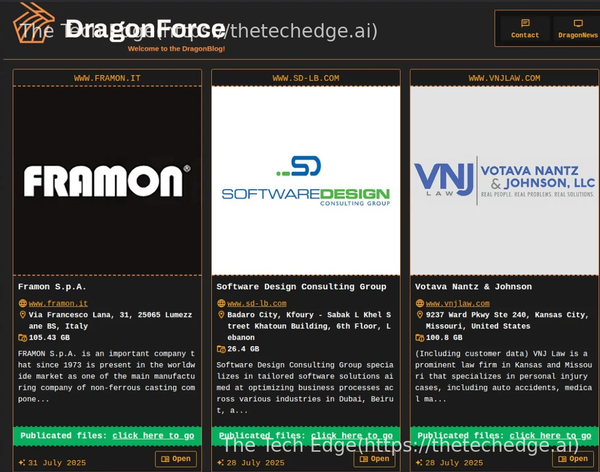Click the data size icon next to 26.4 GB
This screenshot has width=600, height=472.
tap(221, 349)
